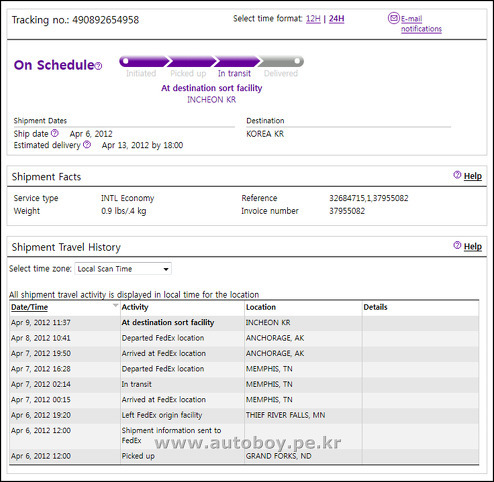Sort by Date/Time column header
The height and width of the screenshot is (482, 494).
29,307
